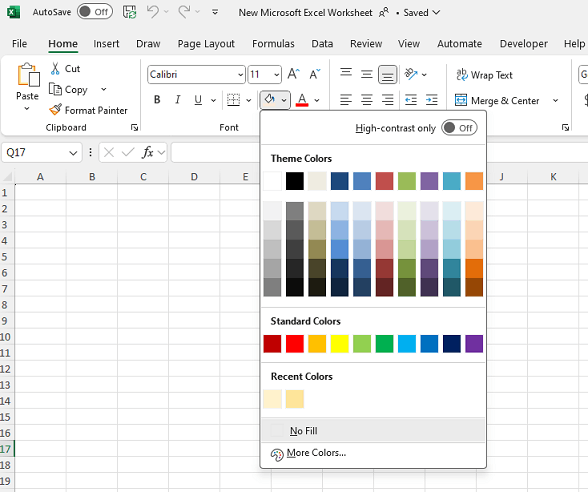Image resolution: width=588 pixels, height=492 pixels.
Task: Click Select All corner triangle
Action: click(8, 177)
